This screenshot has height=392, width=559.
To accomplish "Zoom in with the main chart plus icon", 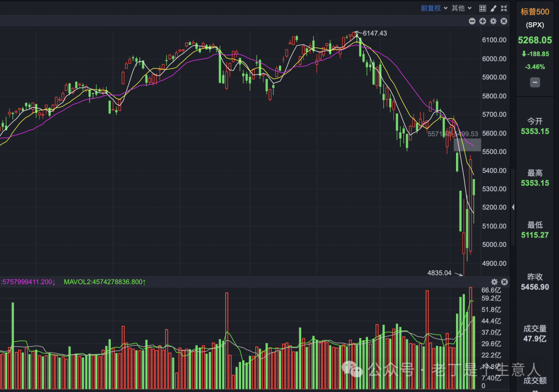I will [482, 21].
